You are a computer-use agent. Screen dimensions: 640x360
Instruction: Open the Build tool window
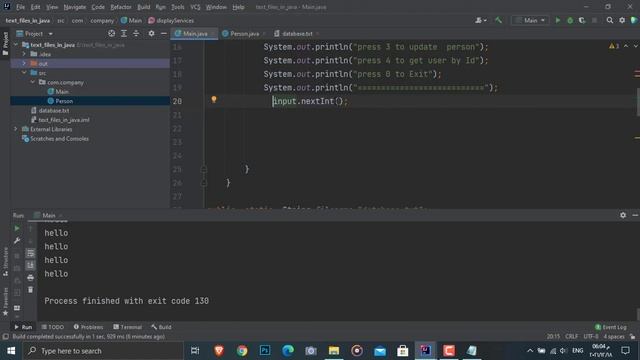161,327
